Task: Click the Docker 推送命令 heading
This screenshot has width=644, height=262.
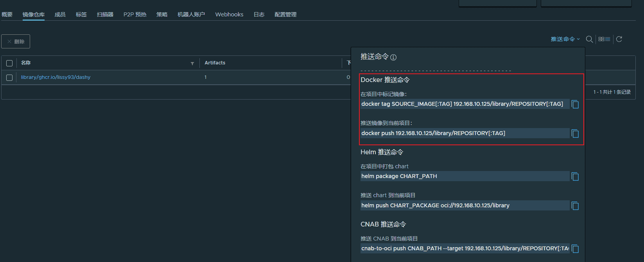Action: tap(385, 80)
